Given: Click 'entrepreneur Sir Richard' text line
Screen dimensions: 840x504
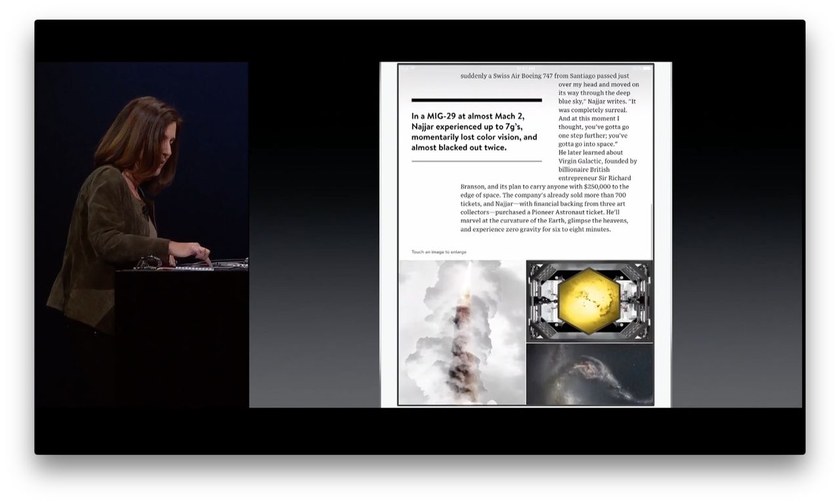Looking at the screenshot, I should pos(595,178).
